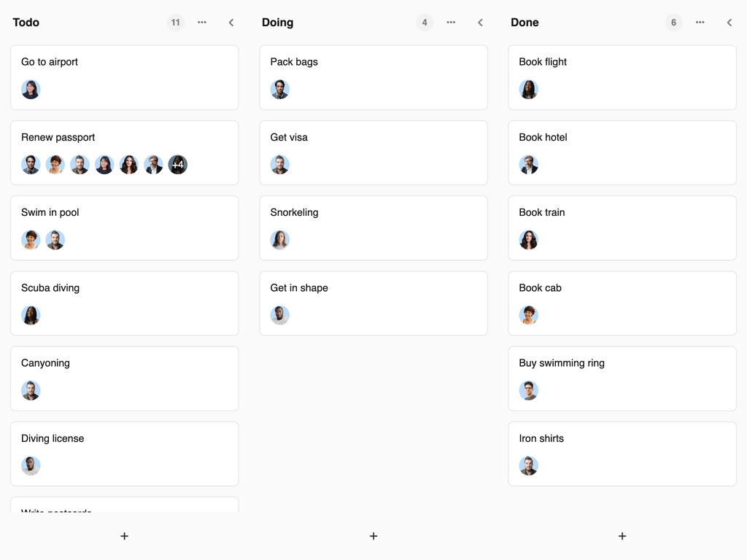Add a new card to Doing column
This screenshot has width=747, height=560.
pyautogui.click(x=373, y=536)
